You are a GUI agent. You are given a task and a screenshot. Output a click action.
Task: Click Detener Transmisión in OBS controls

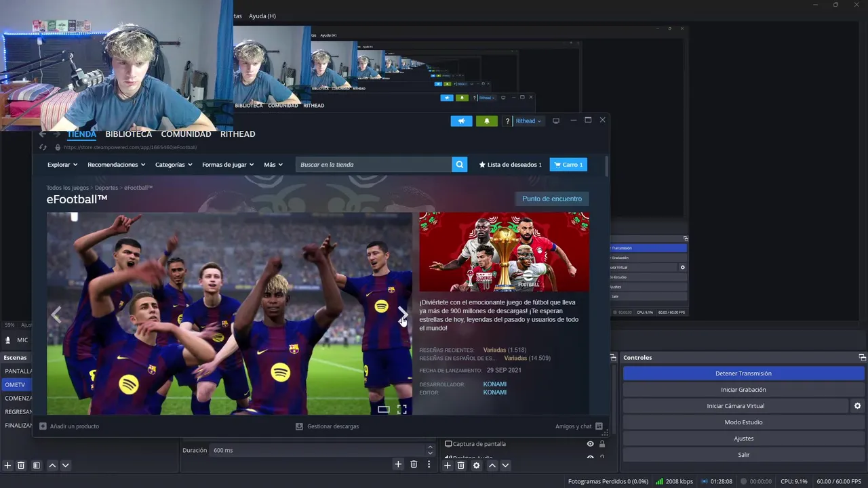[x=743, y=373]
